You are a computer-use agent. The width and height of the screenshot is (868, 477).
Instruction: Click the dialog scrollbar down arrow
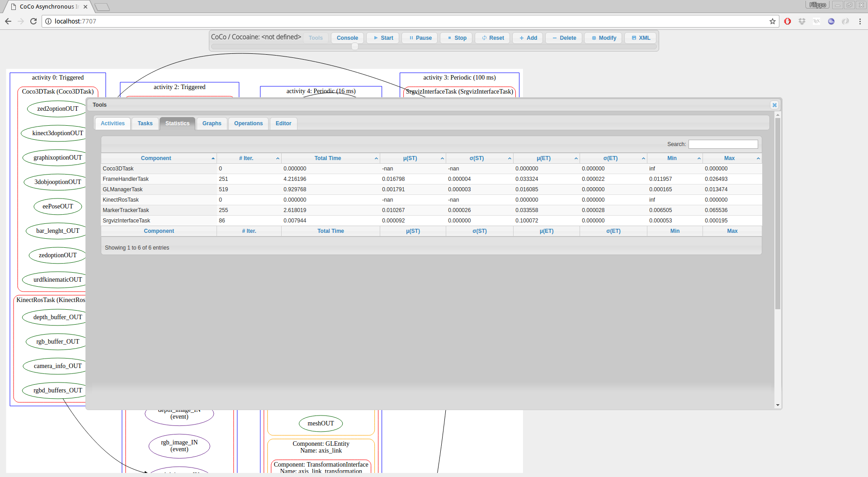coord(778,405)
